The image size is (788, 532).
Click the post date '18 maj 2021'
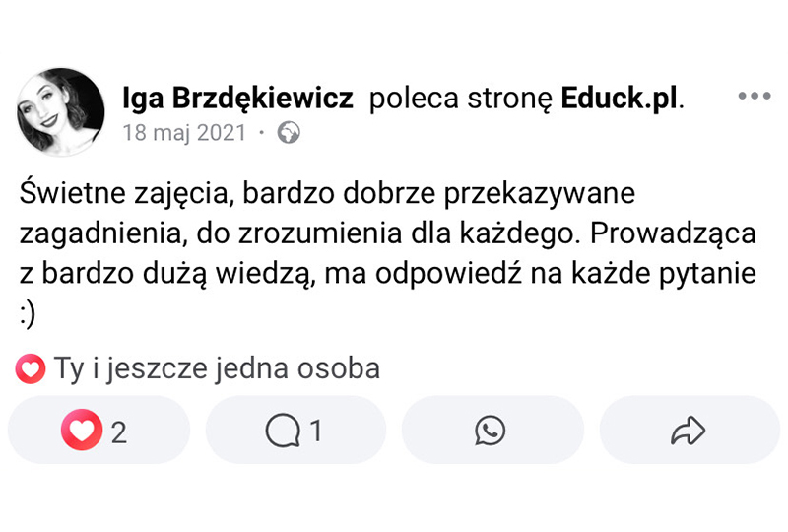pyautogui.click(x=184, y=132)
